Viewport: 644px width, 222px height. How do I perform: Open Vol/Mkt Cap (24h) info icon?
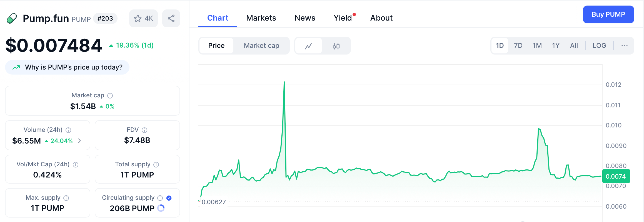click(x=76, y=165)
